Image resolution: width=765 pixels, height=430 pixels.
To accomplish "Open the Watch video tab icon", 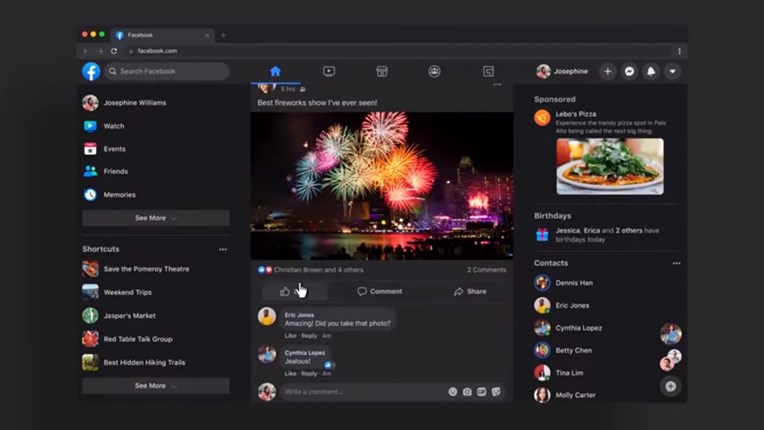I will [x=328, y=71].
